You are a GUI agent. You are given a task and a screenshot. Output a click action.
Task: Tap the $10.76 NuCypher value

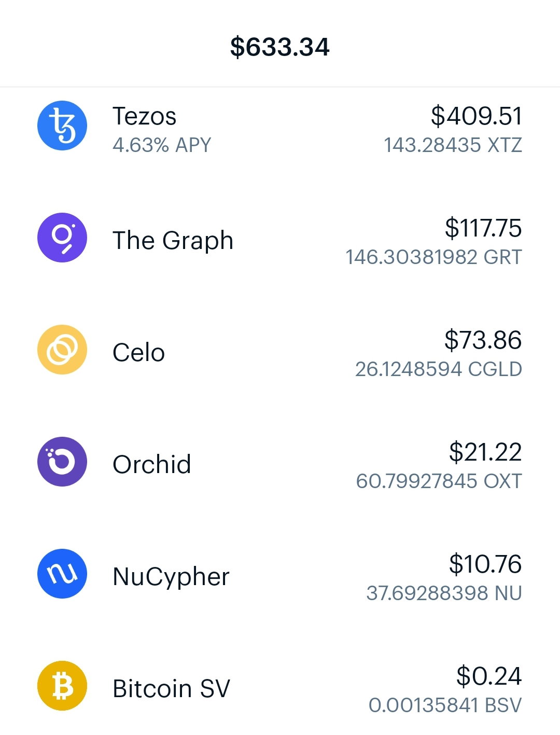485,564
